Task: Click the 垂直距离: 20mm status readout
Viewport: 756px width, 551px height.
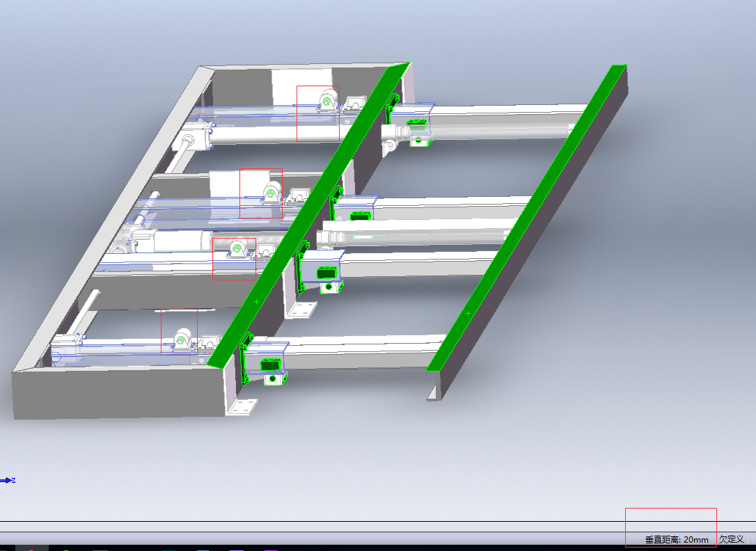Action: (x=677, y=539)
